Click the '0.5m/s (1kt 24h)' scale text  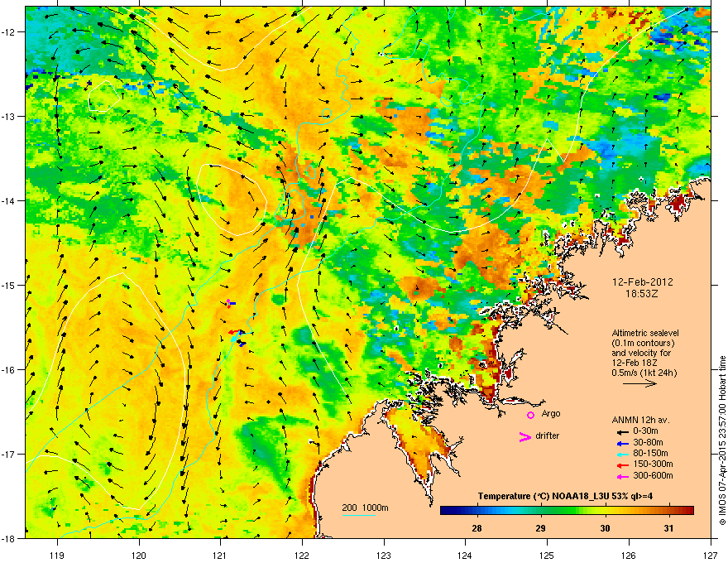click(644, 373)
